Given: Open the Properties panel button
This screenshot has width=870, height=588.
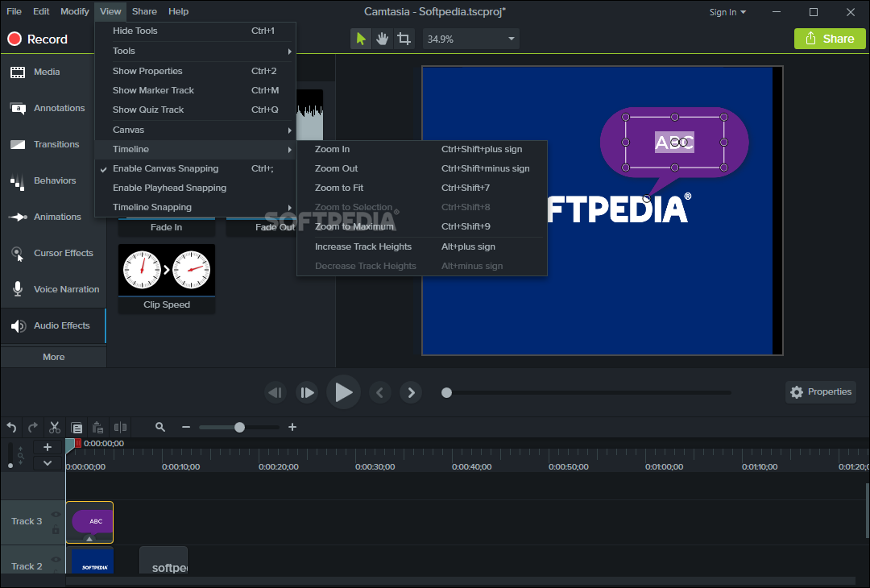Looking at the screenshot, I should click(x=821, y=392).
